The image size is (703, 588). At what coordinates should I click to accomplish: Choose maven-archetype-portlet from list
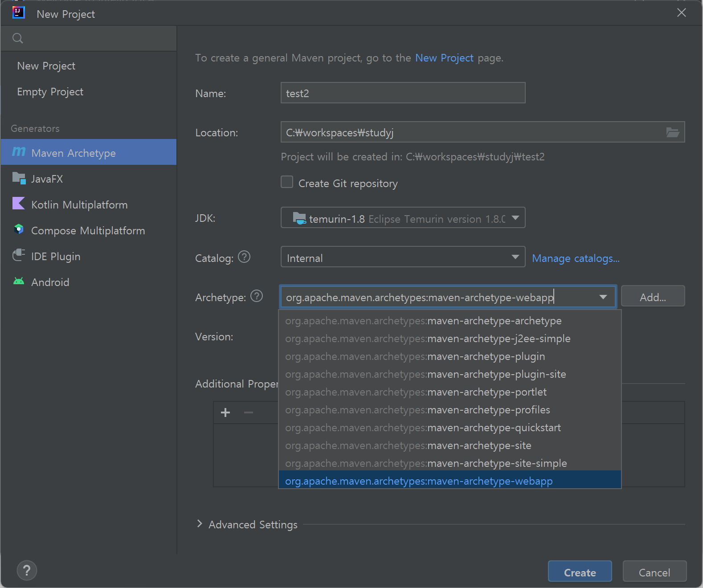450,392
